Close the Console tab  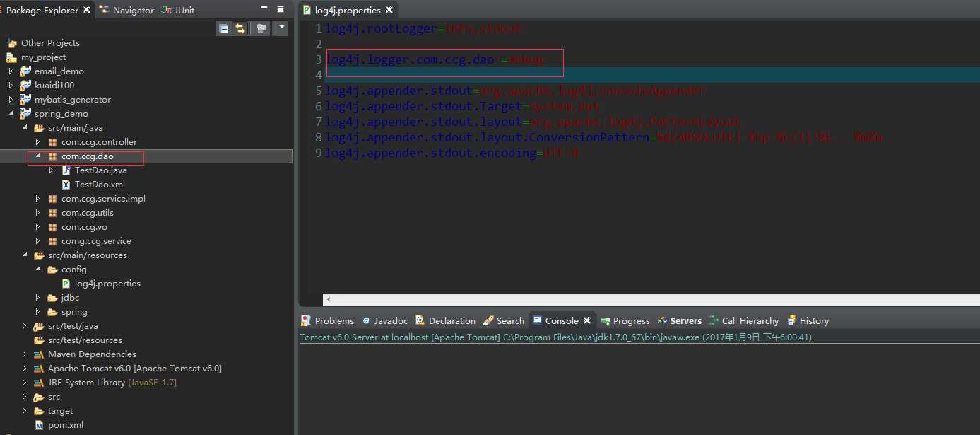point(586,320)
